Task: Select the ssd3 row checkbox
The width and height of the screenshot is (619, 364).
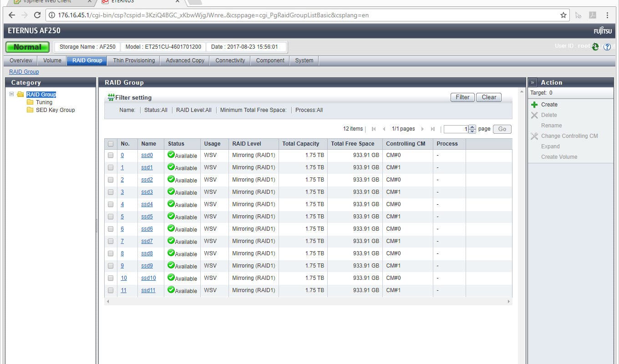Action: click(x=111, y=192)
